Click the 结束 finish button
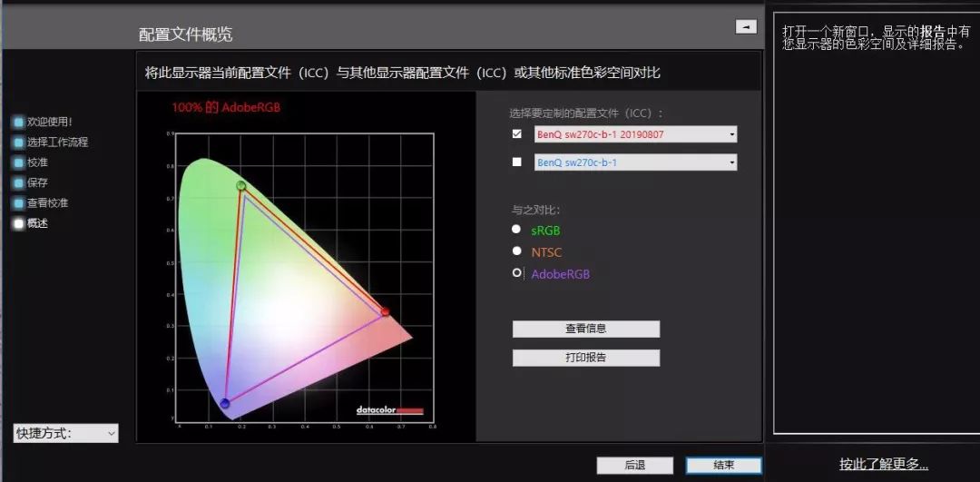The height and width of the screenshot is (482, 980). [x=723, y=465]
